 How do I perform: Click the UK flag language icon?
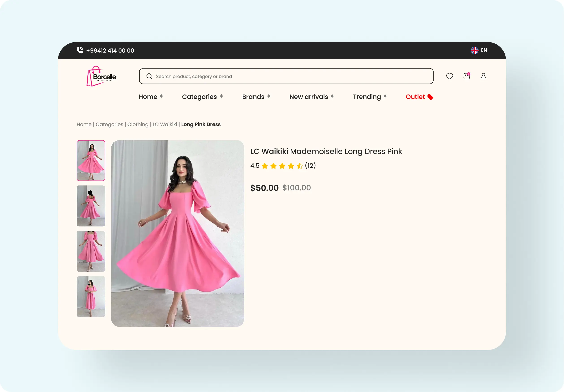pos(475,50)
